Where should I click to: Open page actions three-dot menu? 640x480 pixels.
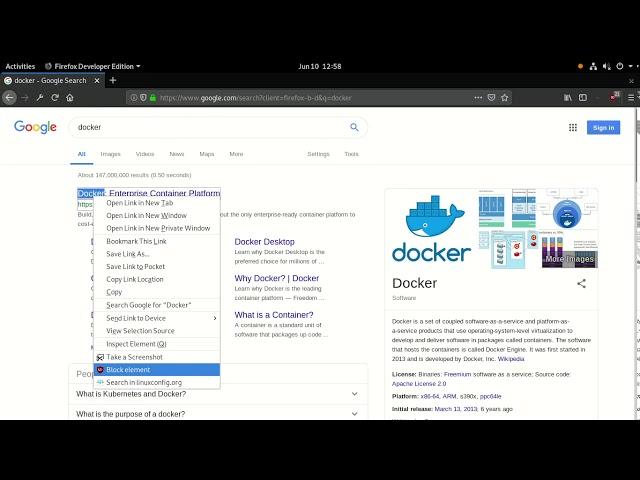pos(478,98)
